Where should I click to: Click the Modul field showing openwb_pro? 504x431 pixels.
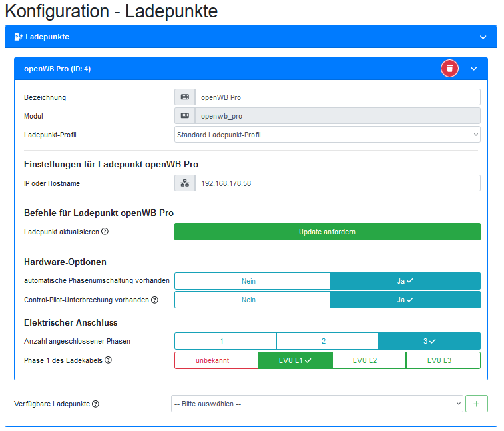(x=338, y=116)
